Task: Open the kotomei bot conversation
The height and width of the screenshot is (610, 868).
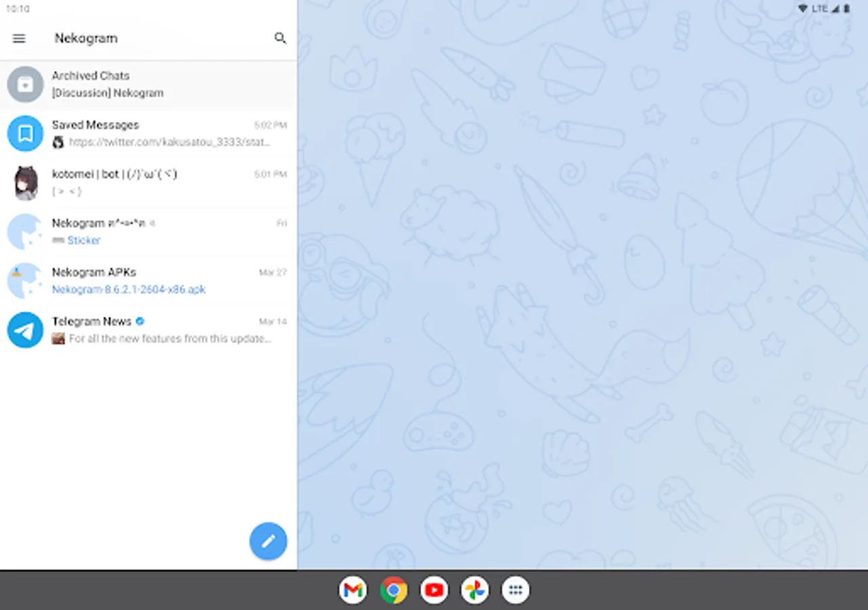Action: 149,183
